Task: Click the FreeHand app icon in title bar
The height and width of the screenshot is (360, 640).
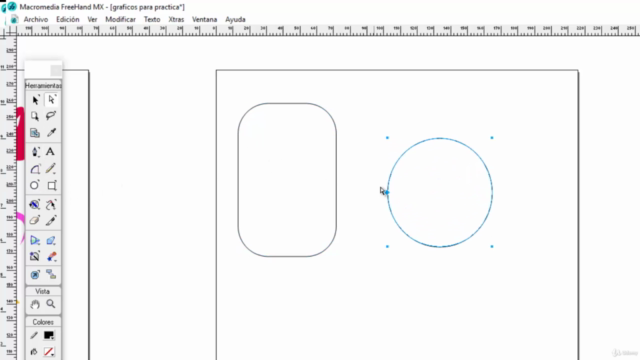Action: tap(12, 7)
